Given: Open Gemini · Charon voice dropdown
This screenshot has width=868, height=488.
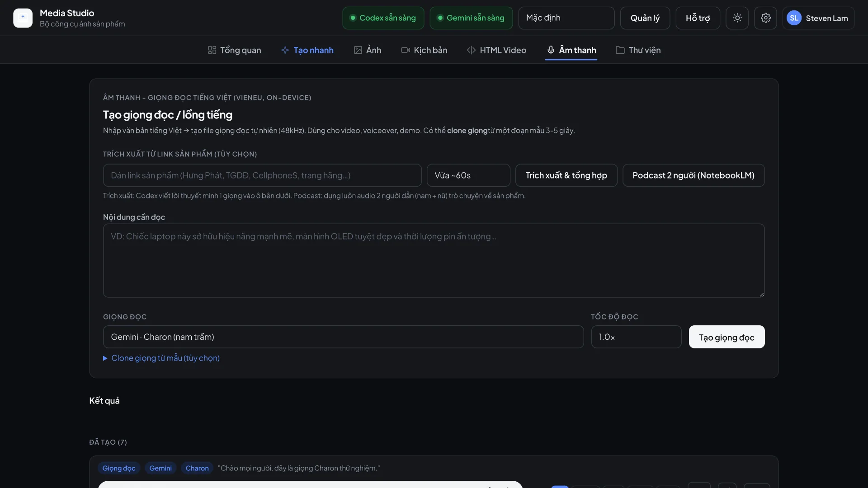Looking at the screenshot, I should [x=343, y=337].
